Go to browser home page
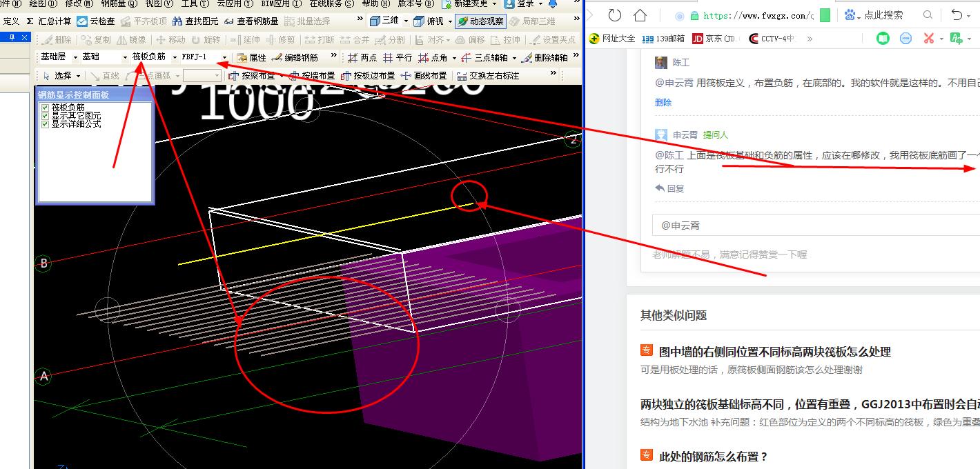This screenshot has width=980, height=469. [640, 15]
